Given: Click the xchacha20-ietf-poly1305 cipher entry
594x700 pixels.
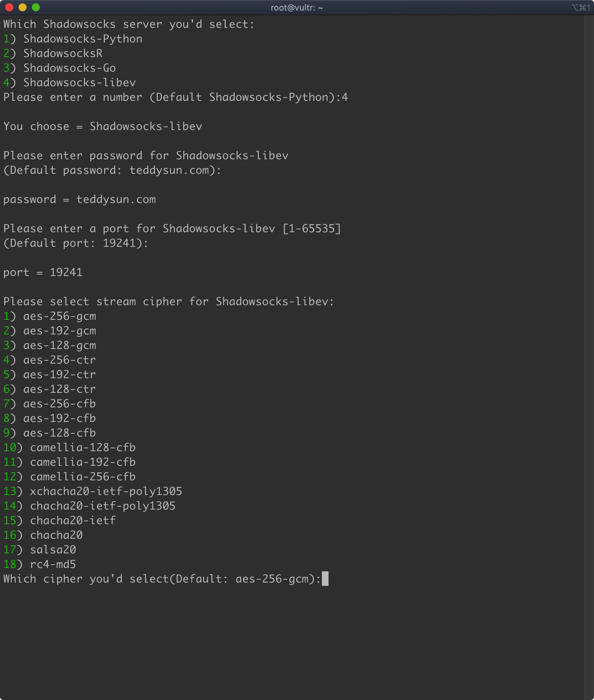Looking at the screenshot, I should [x=106, y=491].
